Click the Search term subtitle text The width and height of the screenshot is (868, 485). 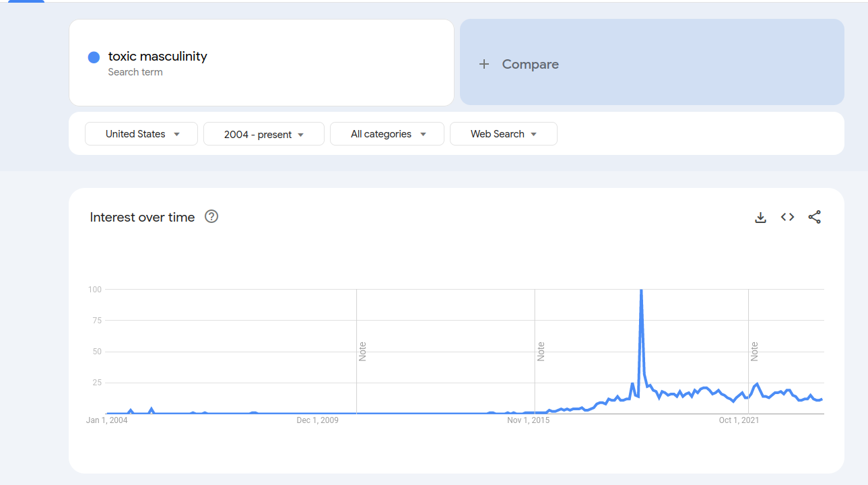pyautogui.click(x=135, y=72)
